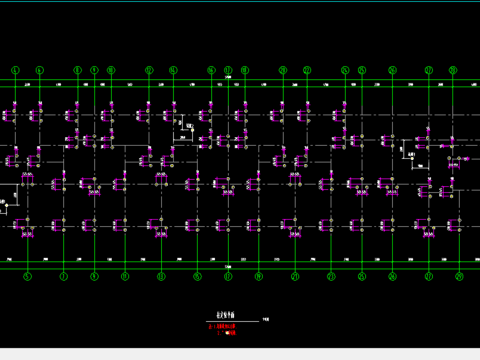Screen dimensions: 480x360
Task: Select the axis bubble numbered 7
Action: coord(64,276)
